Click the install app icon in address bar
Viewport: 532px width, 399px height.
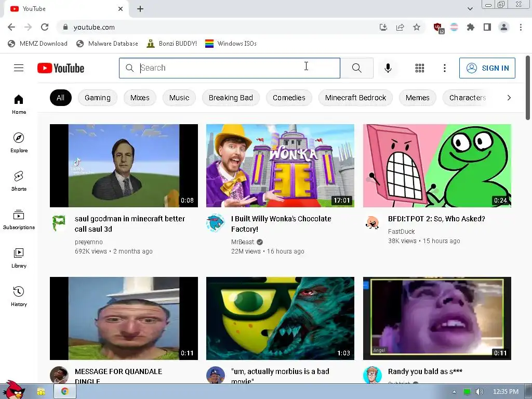[383, 27]
